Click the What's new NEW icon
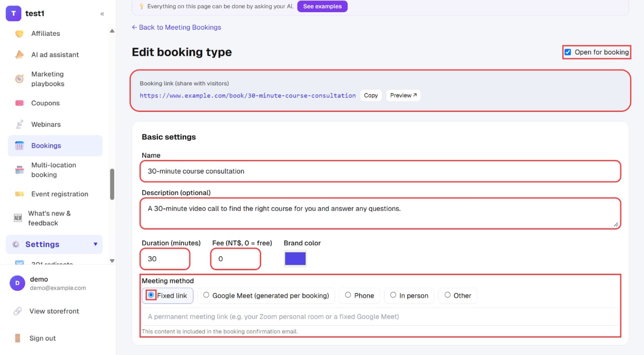Viewport: 644px width, 355px height. [x=18, y=218]
